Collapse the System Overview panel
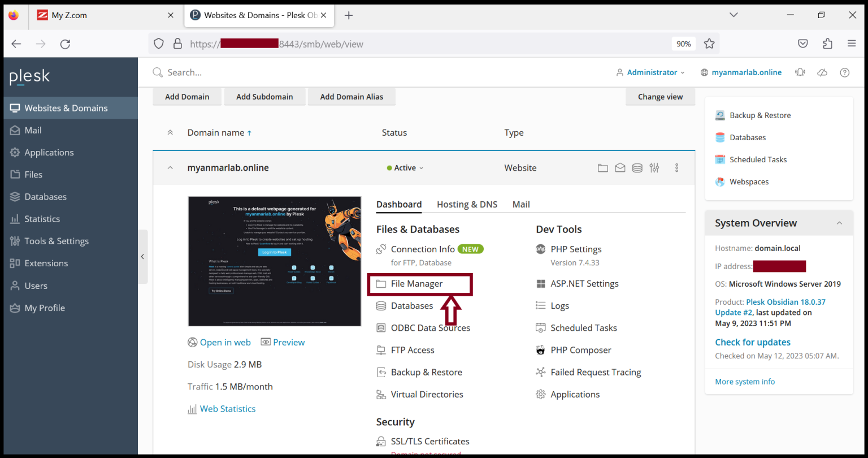This screenshot has height=458, width=868. (x=839, y=223)
